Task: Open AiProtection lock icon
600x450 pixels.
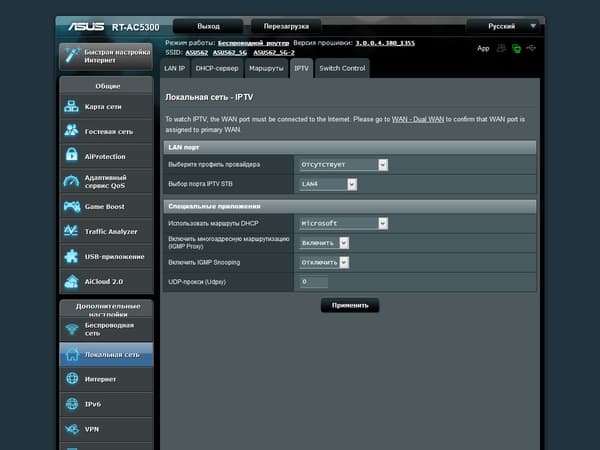Action: [x=72, y=156]
